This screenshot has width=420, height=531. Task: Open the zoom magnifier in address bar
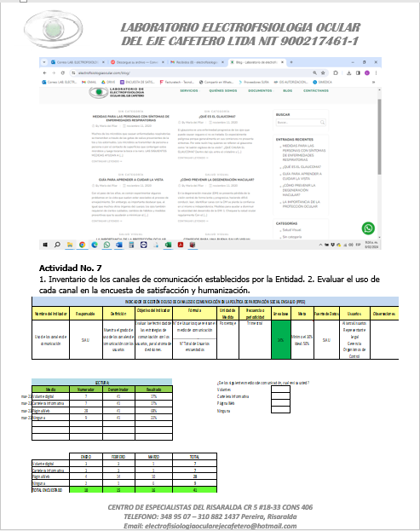pyautogui.click(x=314, y=72)
